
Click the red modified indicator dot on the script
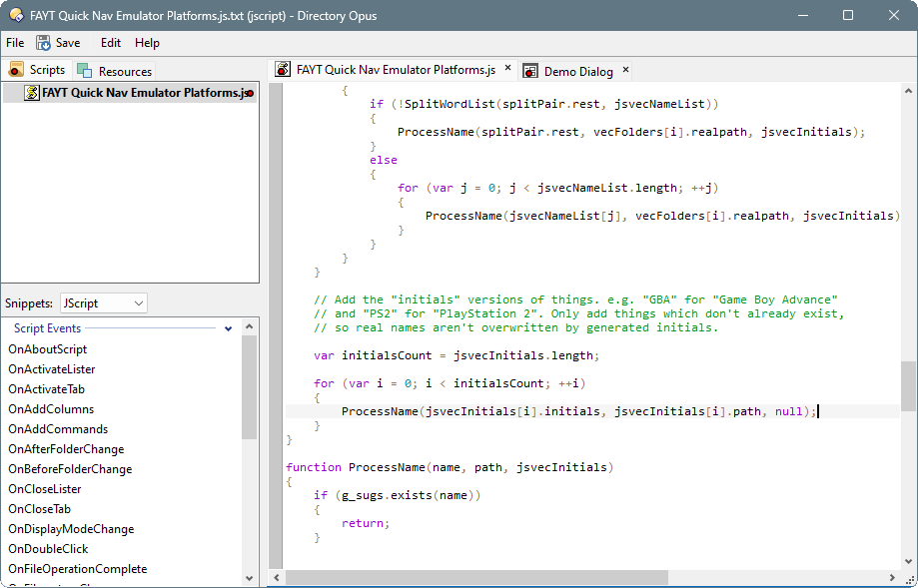click(251, 93)
